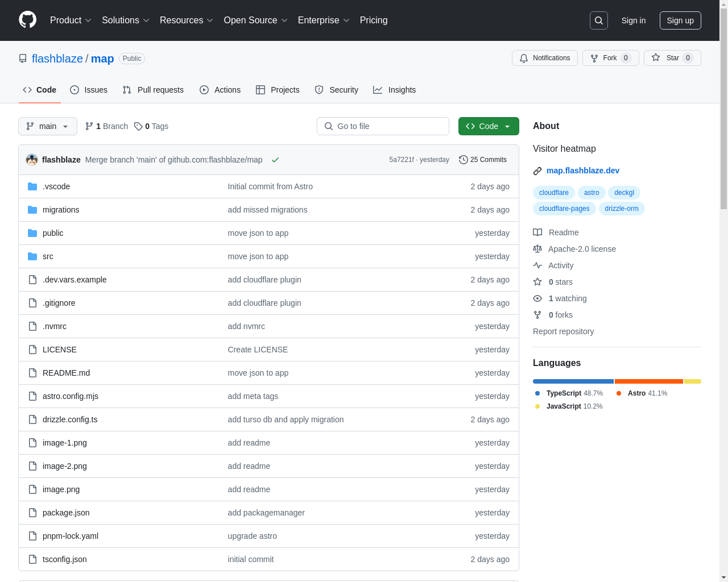Image resolution: width=728 pixels, height=582 pixels.
Task: Click the fork icon in Fork button
Action: [594, 58]
